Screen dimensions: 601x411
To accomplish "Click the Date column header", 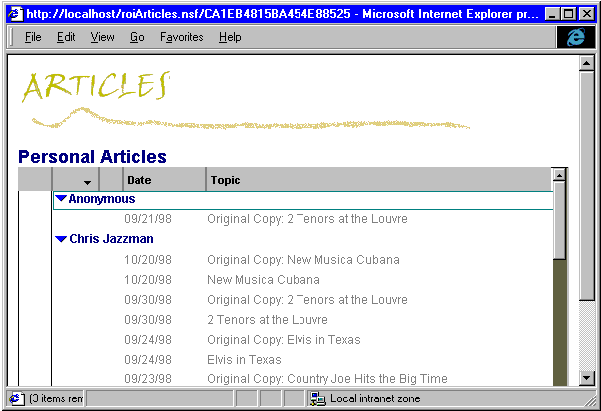I will (x=139, y=180).
